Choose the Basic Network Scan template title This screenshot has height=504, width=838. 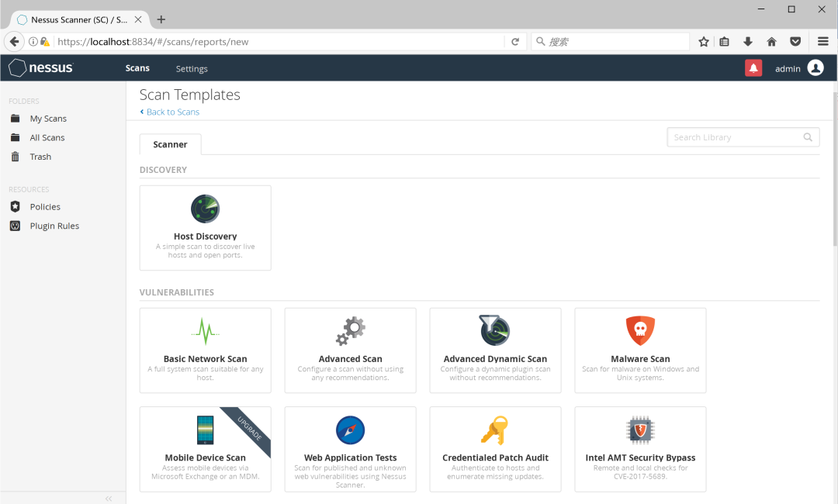click(205, 359)
